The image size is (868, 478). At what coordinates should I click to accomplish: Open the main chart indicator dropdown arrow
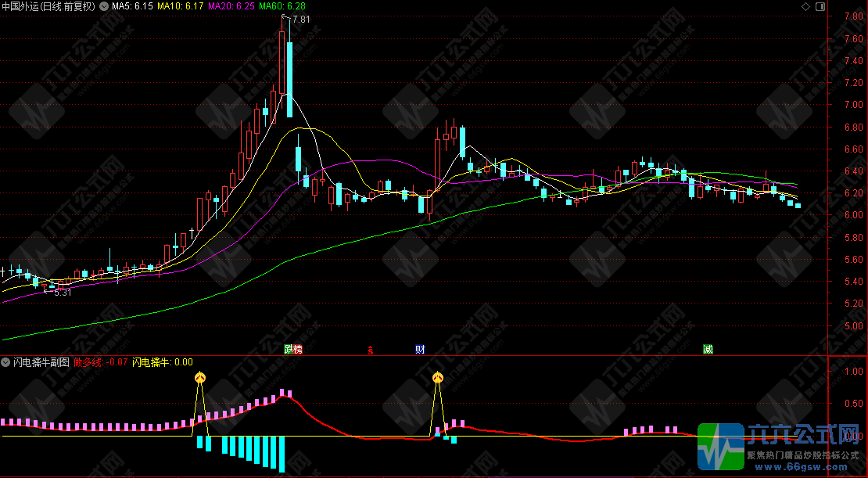pyautogui.click(x=104, y=6)
